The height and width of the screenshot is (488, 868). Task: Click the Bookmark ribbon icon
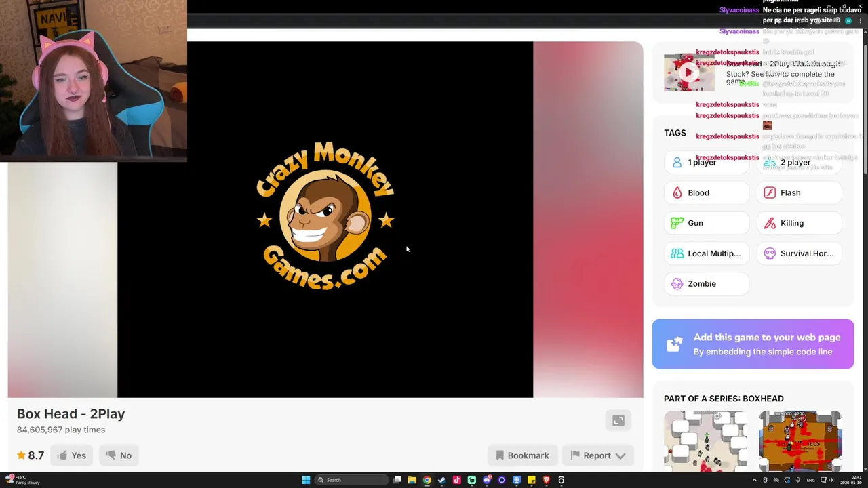point(500,455)
